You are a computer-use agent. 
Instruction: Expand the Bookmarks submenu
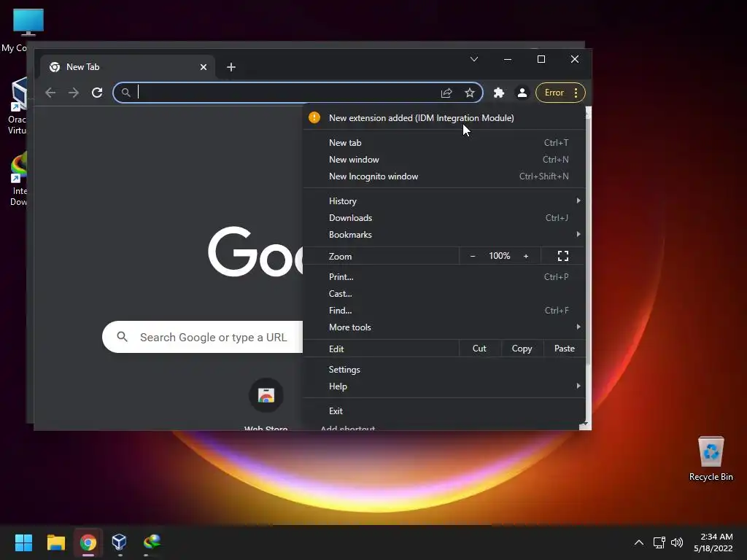444,235
